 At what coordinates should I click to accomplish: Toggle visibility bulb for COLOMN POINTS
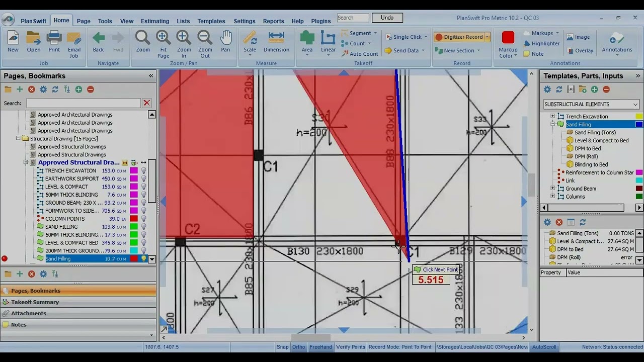(x=143, y=219)
